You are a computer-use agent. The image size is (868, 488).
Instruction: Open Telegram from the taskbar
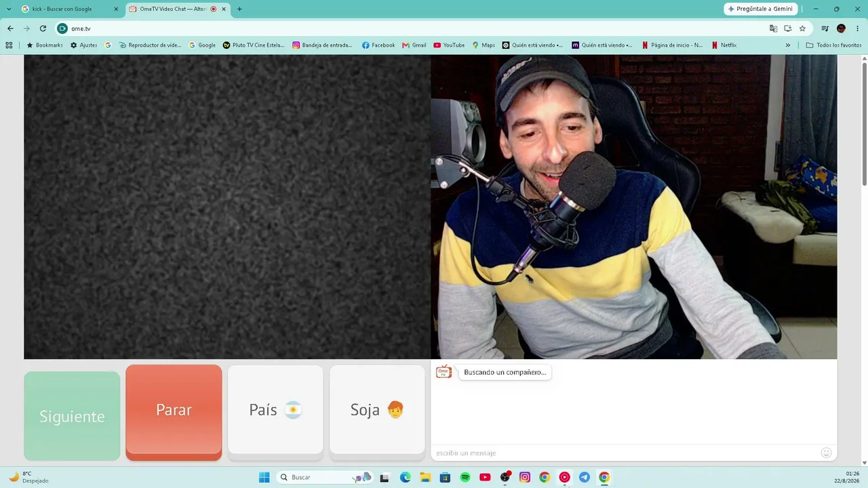[585, 477]
